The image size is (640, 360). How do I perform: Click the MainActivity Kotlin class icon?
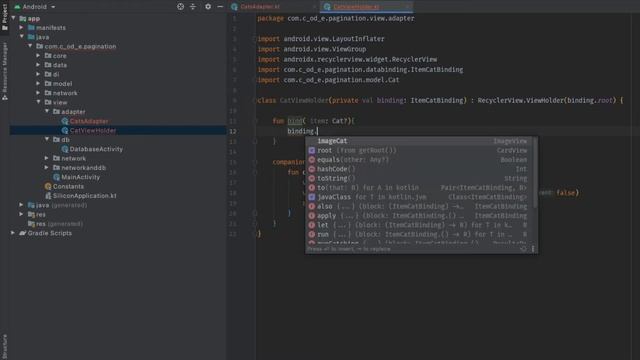click(x=56, y=177)
